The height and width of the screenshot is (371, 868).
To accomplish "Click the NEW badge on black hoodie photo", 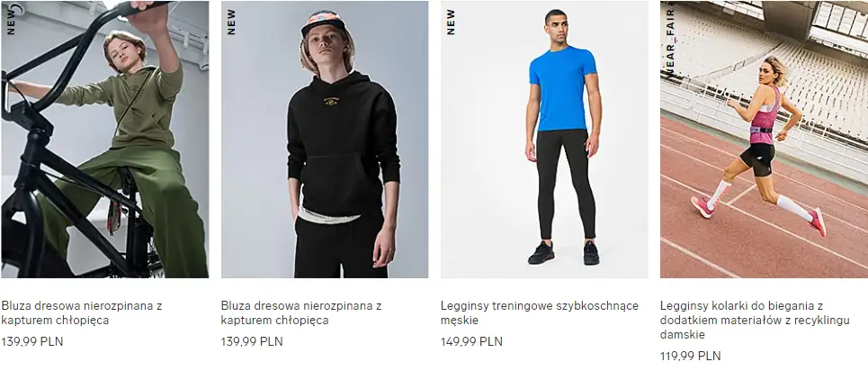I will click(x=231, y=22).
